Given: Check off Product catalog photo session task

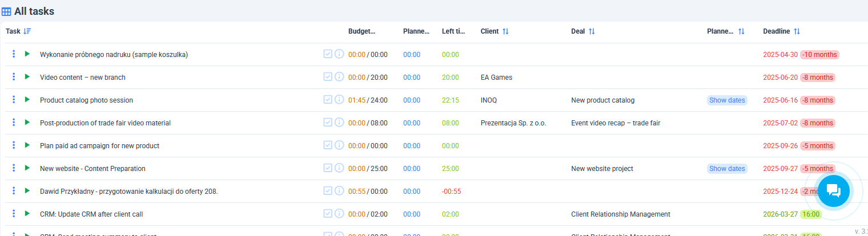Looking at the screenshot, I should pyautogui.click(x=328, y=100).
